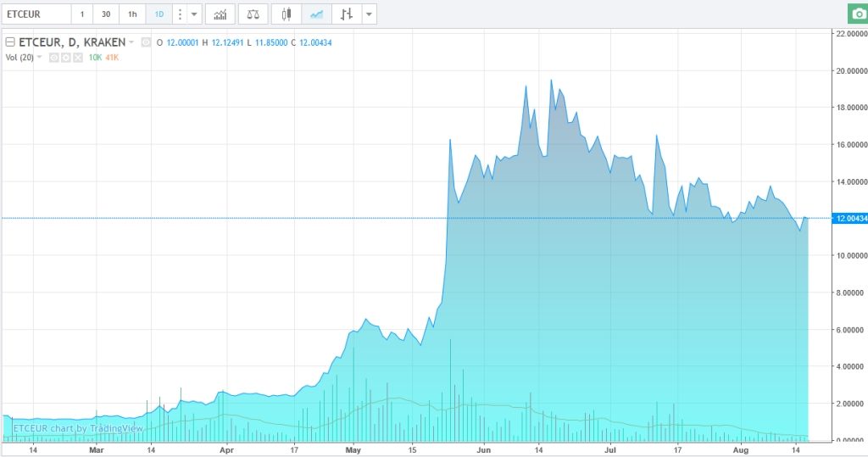
Task: Select the 1h interval
Action: tap(132, 14)
